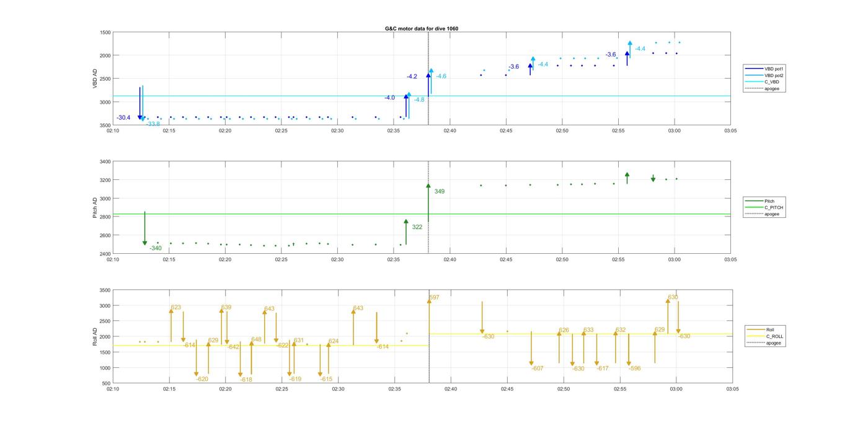Screen dimensions: 868x430
Task: Click the '3200' tick on the Pitch axis
Action: pos(105,181)
